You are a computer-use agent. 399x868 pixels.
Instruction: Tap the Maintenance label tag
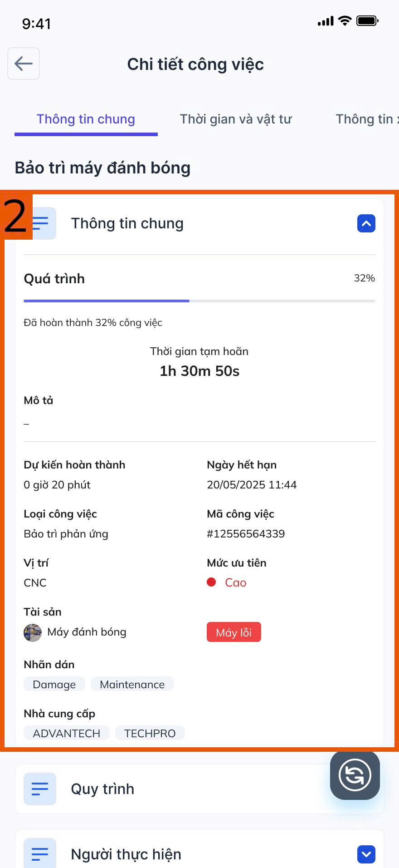[132, 685]
